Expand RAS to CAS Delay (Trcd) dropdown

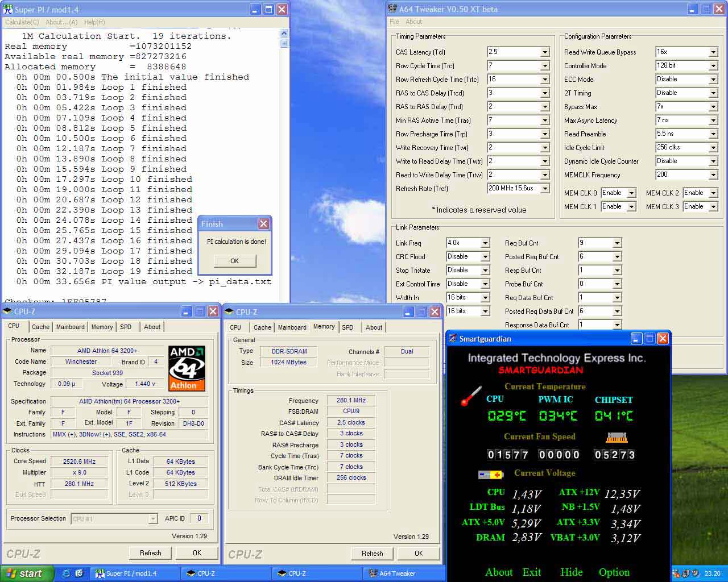(x=544, y=93)
